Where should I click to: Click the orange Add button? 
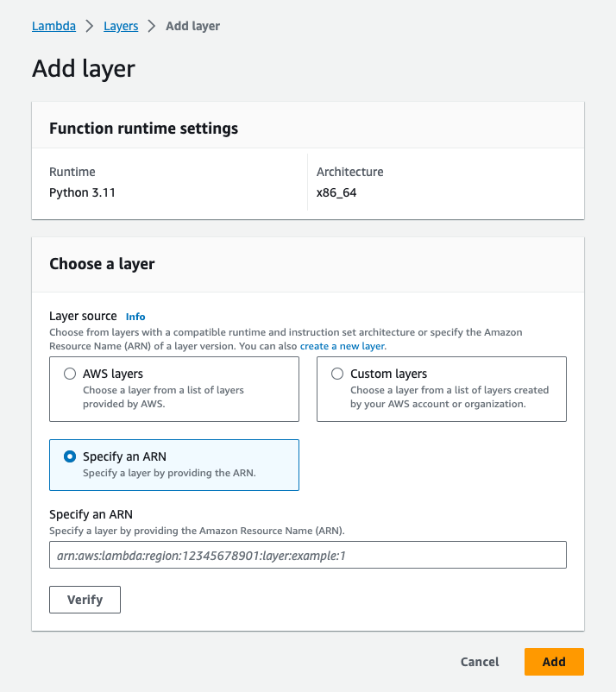click(x=554, y=662)
